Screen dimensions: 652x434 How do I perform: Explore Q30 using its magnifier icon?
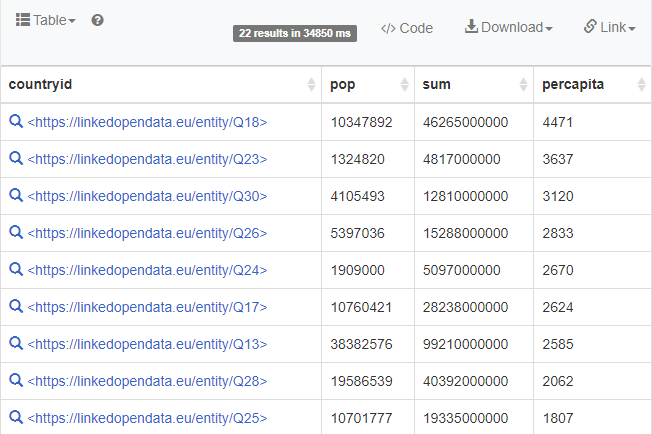point(16,196)
